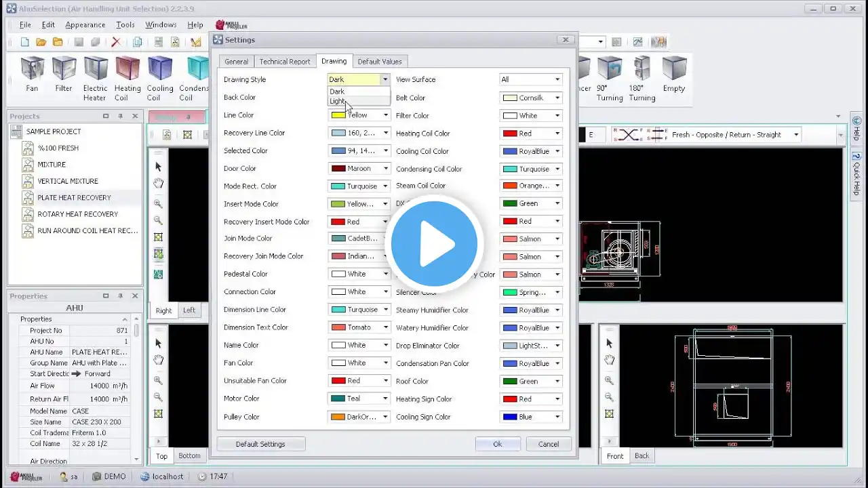Add a 180° Turning module
Screen dimensions: 868x488
642,79
